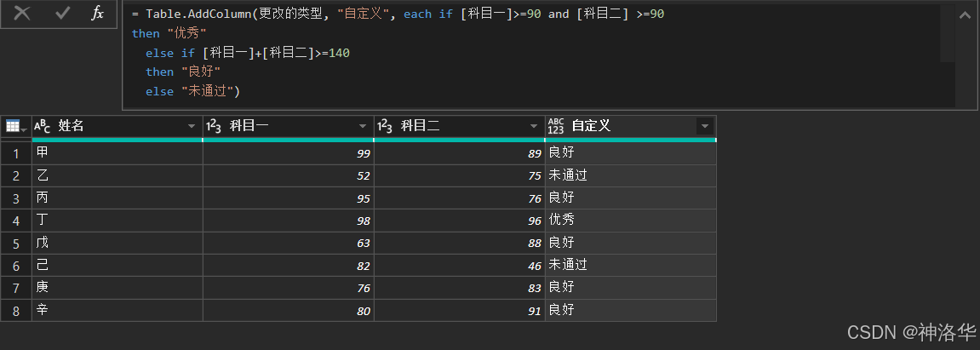This screenshot has height=350, width=980.
Task: Click the name cell 己
Action: click(x=117, y=266)
